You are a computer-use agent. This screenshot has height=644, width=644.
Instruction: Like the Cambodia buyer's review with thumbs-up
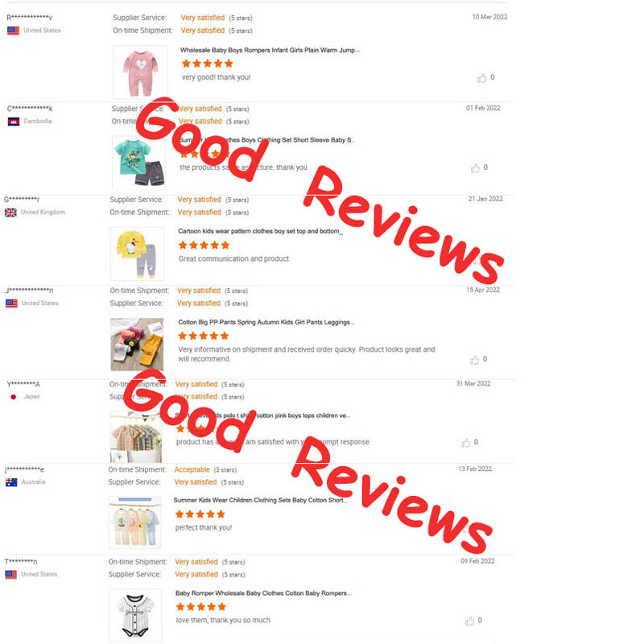point(475,168)
